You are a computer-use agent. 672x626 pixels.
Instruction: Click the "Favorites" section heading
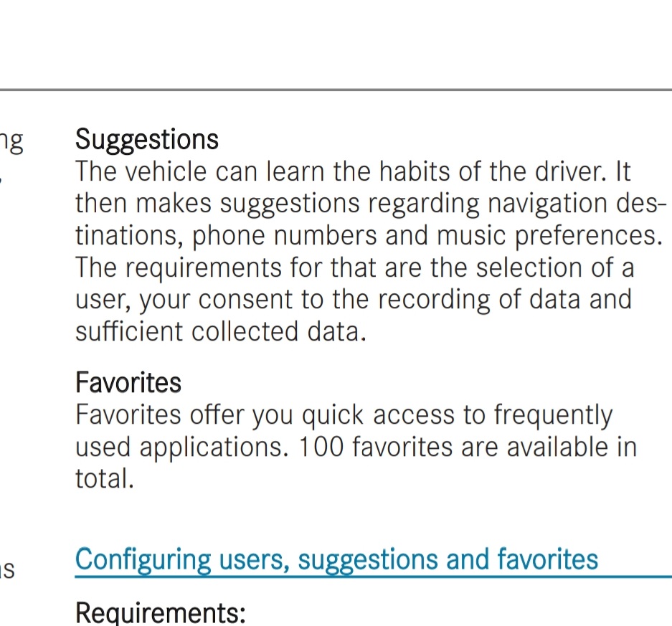coord(128,382)
